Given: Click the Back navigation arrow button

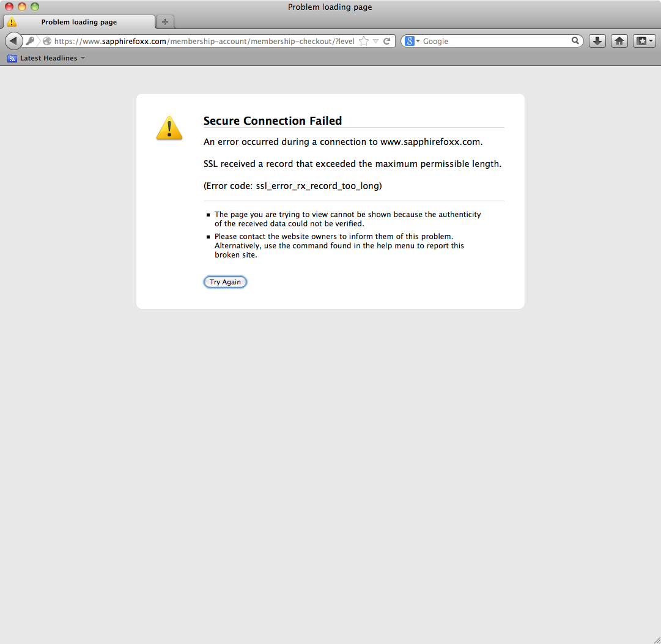Looking at the screenshot, I should (13, 41).
